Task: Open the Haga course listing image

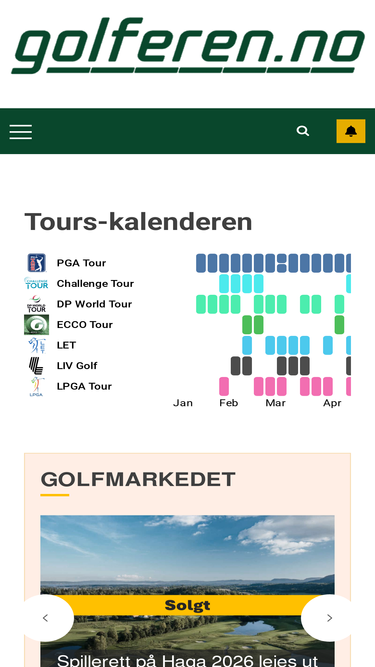Action: 188,591
